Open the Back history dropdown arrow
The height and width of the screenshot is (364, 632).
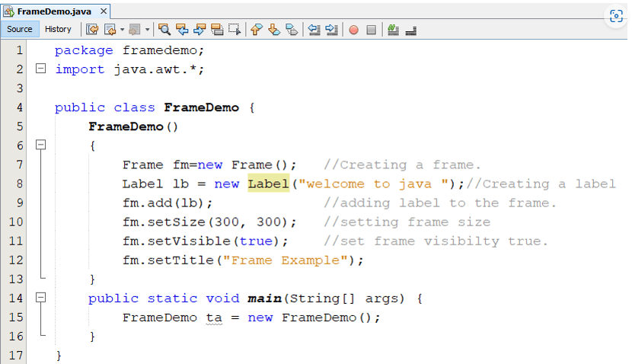click(122, 30)
